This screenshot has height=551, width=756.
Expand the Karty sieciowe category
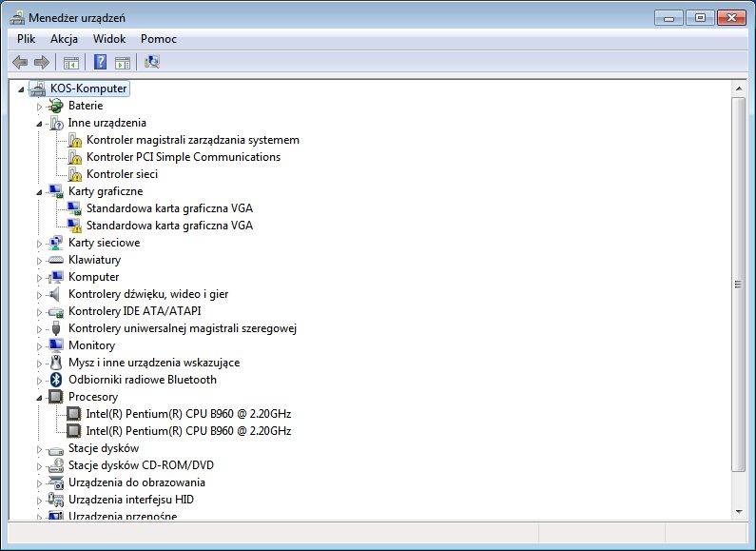40,243
